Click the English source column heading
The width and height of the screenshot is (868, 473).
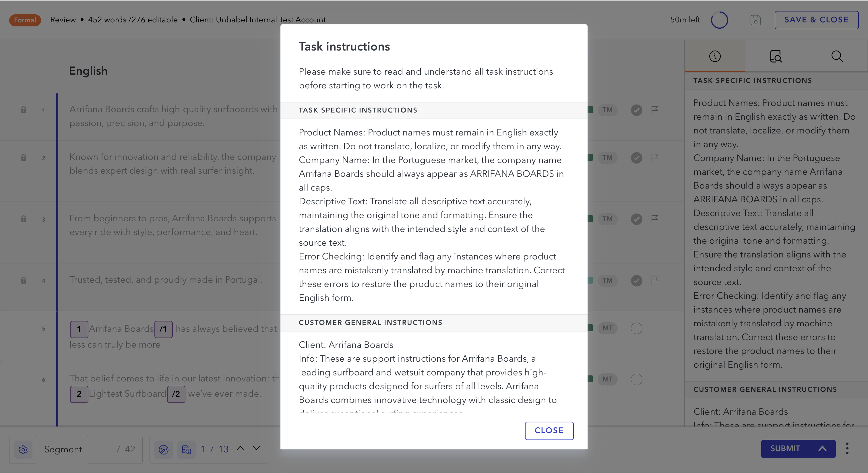(x=88, y=71)
